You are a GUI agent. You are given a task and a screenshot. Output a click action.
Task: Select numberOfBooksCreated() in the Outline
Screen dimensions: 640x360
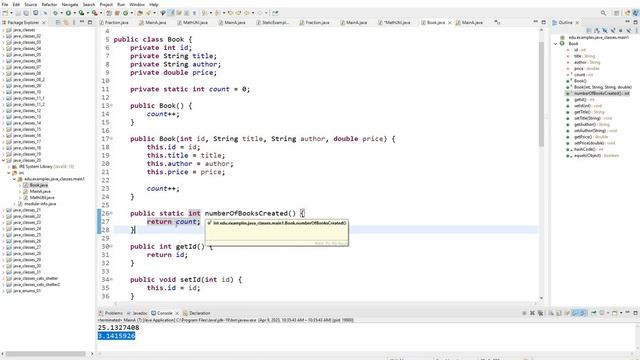pos(602,93)
